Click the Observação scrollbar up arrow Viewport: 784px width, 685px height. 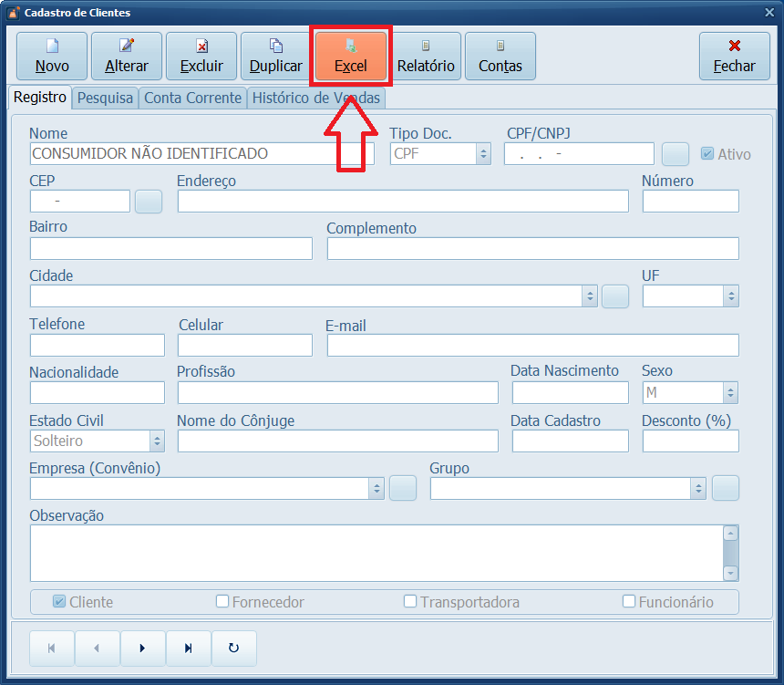[730, 534]
